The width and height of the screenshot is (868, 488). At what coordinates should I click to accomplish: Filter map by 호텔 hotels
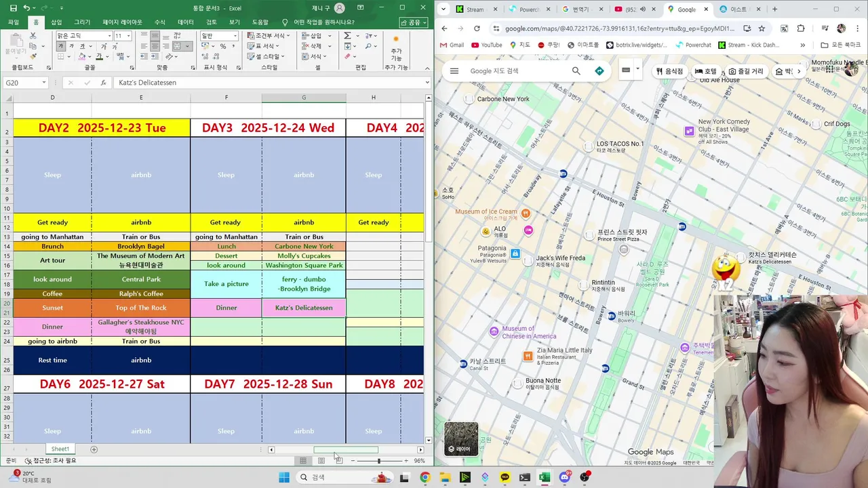(x=706, y=71)
